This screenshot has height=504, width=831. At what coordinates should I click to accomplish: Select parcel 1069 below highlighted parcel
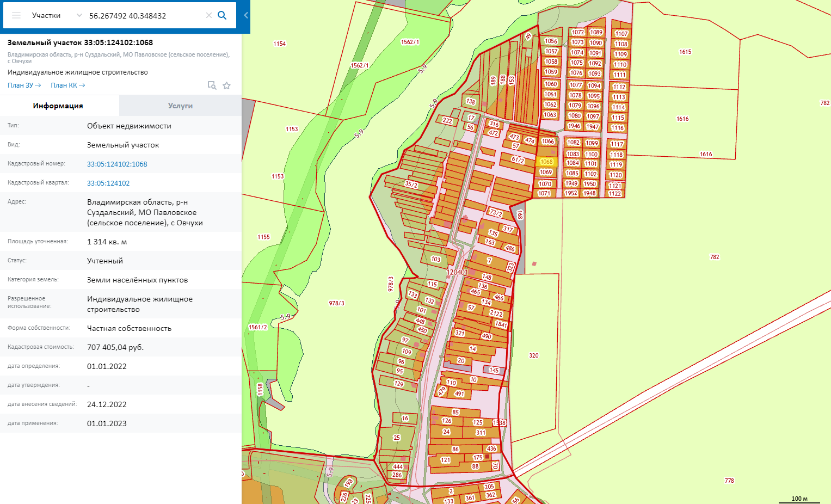tap(546, 172)
